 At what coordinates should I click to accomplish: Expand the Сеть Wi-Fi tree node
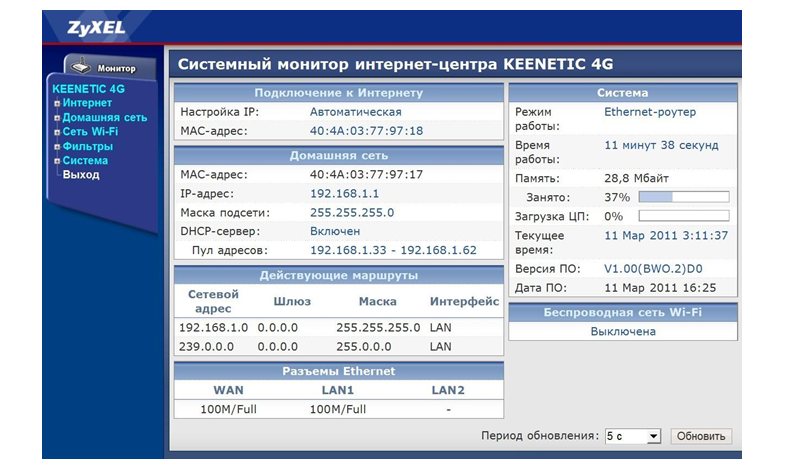tap(57, 132)
